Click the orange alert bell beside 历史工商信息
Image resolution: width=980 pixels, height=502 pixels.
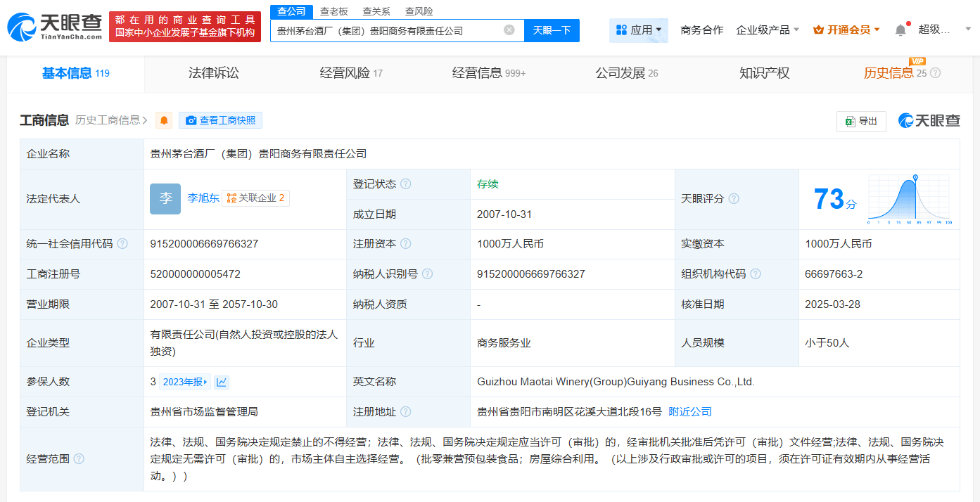pyautogui.click(x=164, y=120)
